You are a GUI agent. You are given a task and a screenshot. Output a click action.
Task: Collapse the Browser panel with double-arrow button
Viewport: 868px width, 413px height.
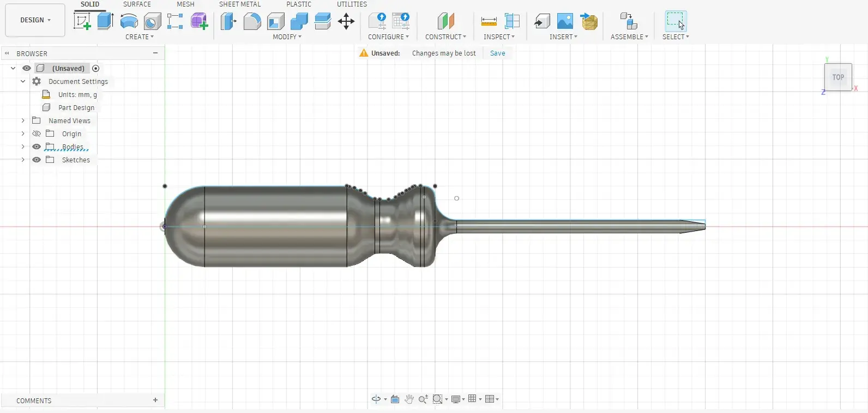(x=7, y=53)
